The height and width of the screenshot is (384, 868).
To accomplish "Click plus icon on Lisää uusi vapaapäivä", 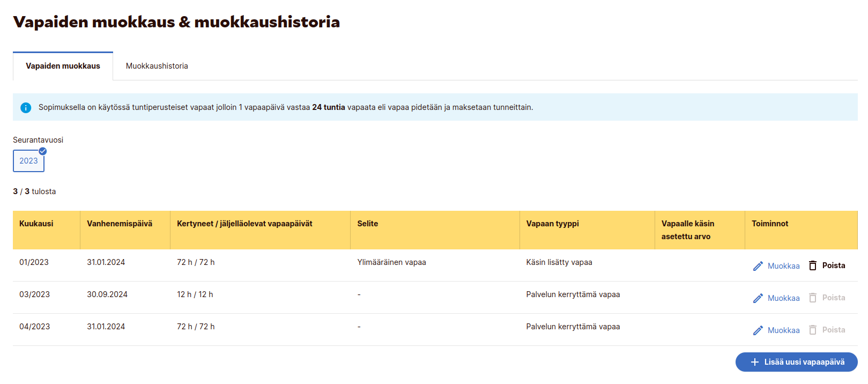I will (x=755, y=362).
